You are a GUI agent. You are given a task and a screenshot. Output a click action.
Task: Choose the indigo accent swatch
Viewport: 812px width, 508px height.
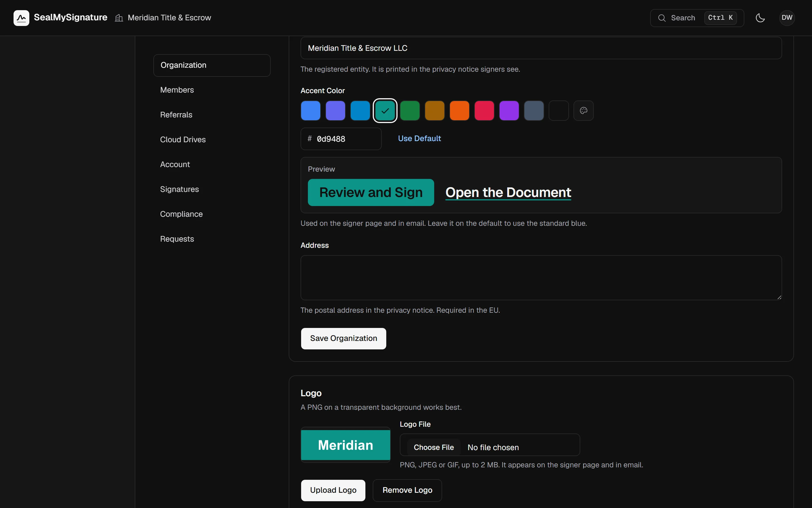[336, 111]
